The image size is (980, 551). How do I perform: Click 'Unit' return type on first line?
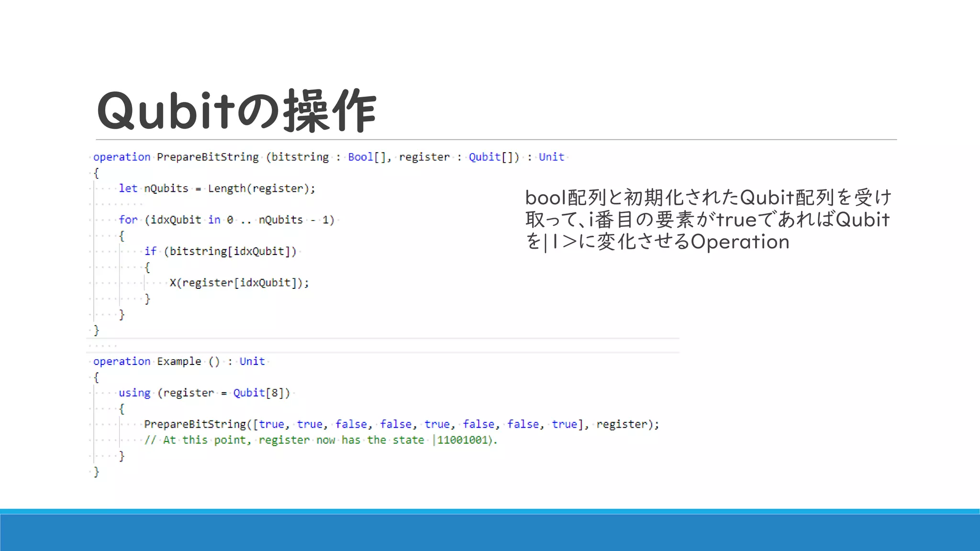[552, 157]
